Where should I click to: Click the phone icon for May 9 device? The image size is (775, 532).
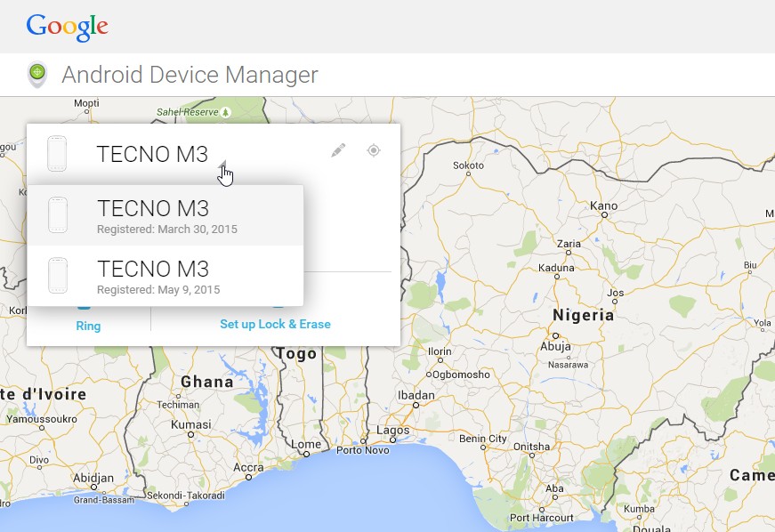pyautogui.click(x=57, y=274)
